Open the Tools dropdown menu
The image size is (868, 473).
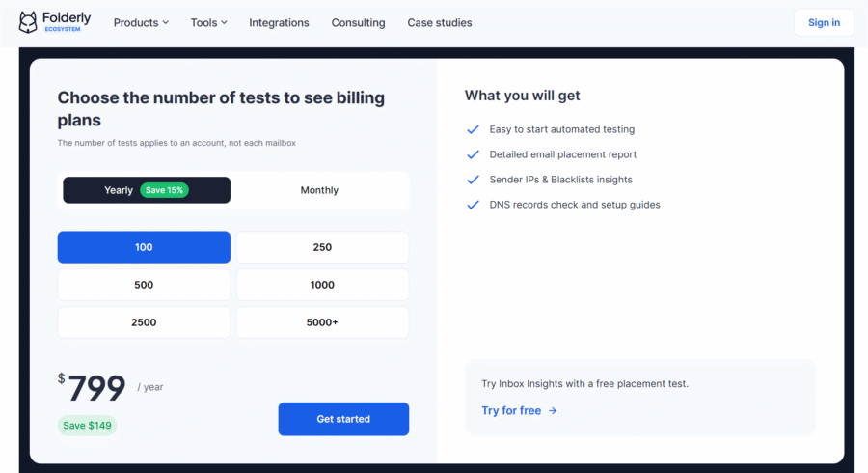coord(208,22)
